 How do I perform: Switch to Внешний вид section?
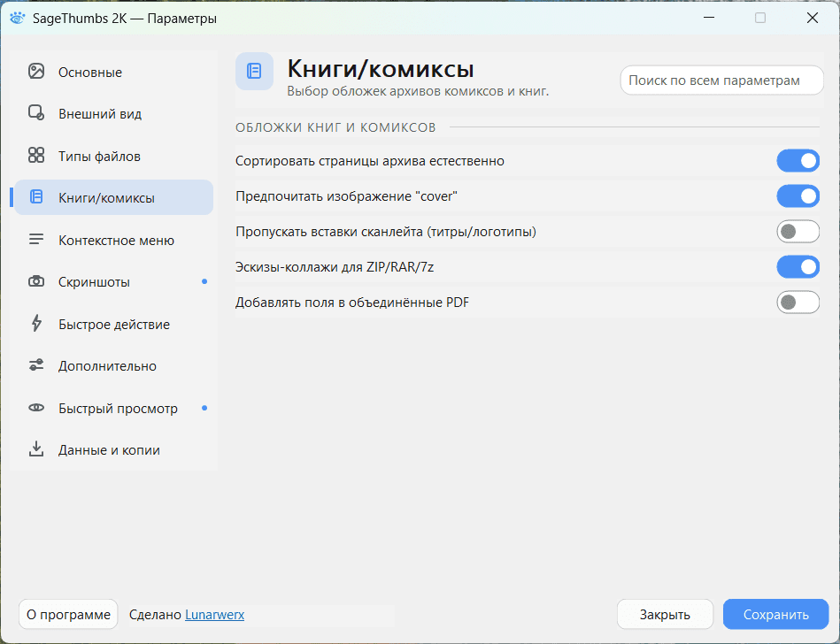coord(113,113)
